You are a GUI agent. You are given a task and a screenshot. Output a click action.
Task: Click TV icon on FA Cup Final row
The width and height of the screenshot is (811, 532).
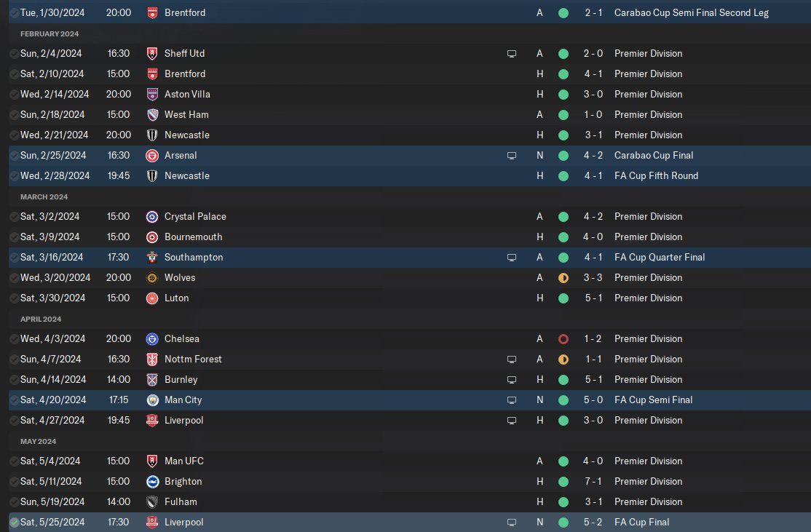512,523
